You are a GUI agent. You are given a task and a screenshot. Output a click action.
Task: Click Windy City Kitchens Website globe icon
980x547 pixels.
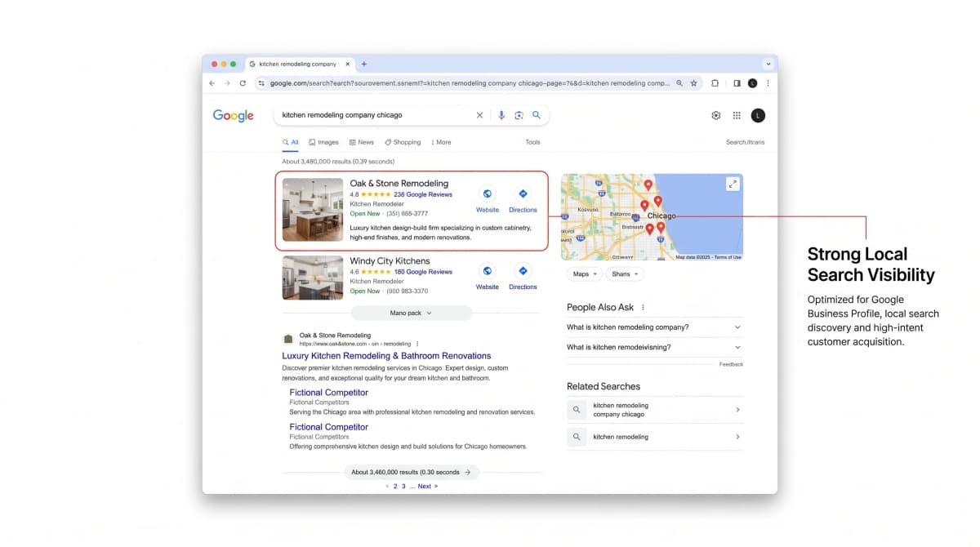click(488, 270)
